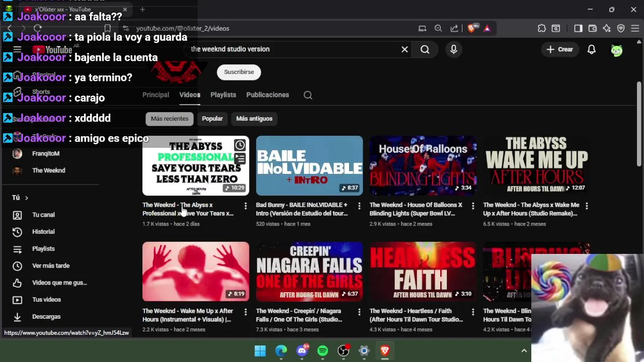Open the Brave Wallet icon
Image resolution: width=644 pixels, height=362 pixels.
point(593,29)
